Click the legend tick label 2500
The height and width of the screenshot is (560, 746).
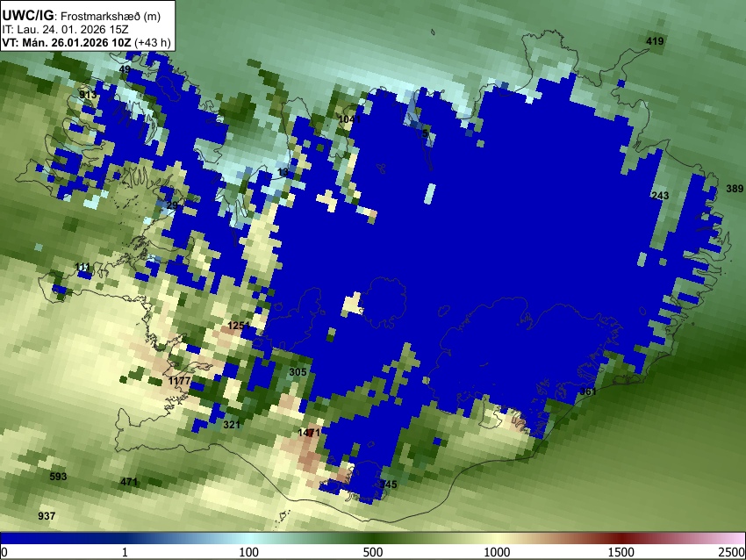732,552
